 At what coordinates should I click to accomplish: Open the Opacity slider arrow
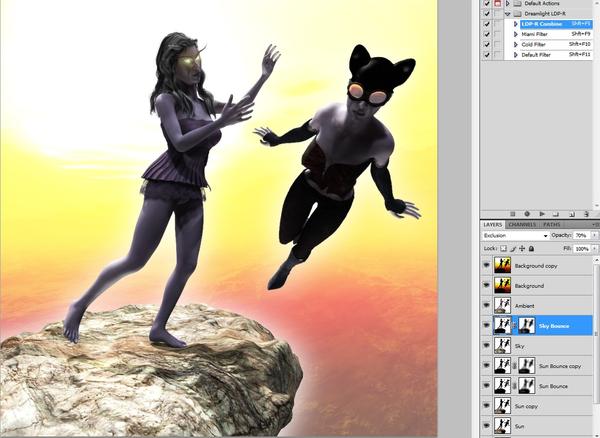click(x=594, y=236)
